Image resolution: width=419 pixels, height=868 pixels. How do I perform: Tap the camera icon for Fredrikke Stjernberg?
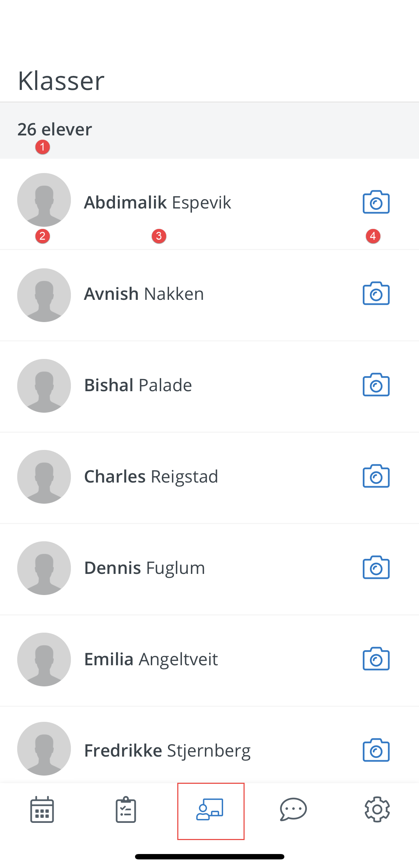[x=376, y=750]
